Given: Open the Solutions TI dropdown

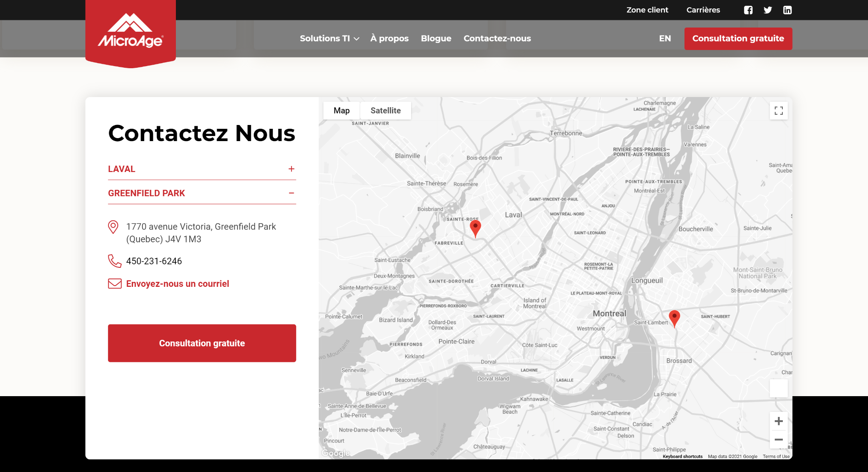Looking at the screenshot, I should click(x=329, y=39).
